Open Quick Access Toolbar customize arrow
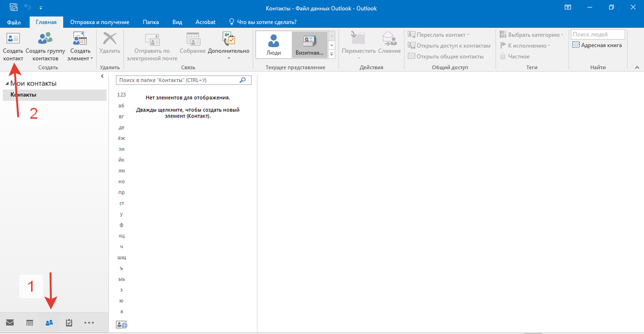Image resolution: width=644 pixels, height=334 pixels. pyautogui.click(x=41, y=8)
